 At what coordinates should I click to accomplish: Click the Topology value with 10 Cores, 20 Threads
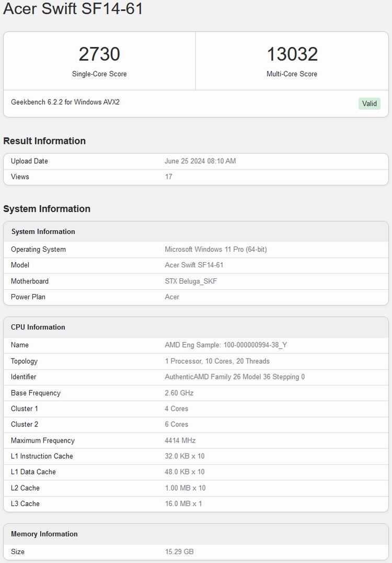(217, 362)
